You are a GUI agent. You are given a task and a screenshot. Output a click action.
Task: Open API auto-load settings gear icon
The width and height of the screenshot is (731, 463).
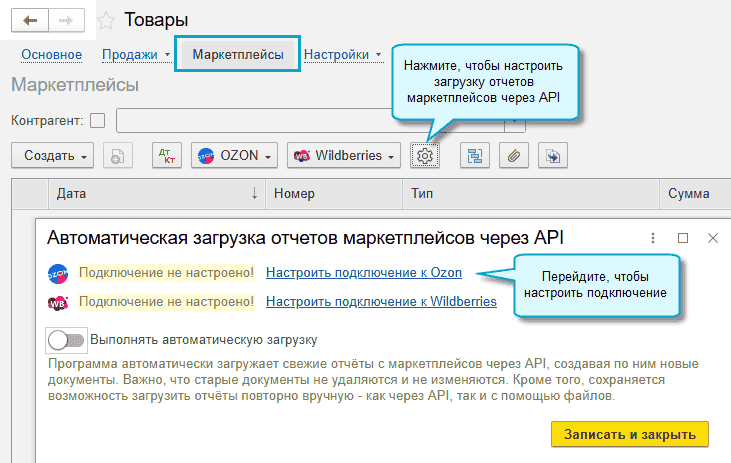coord(426,155)
